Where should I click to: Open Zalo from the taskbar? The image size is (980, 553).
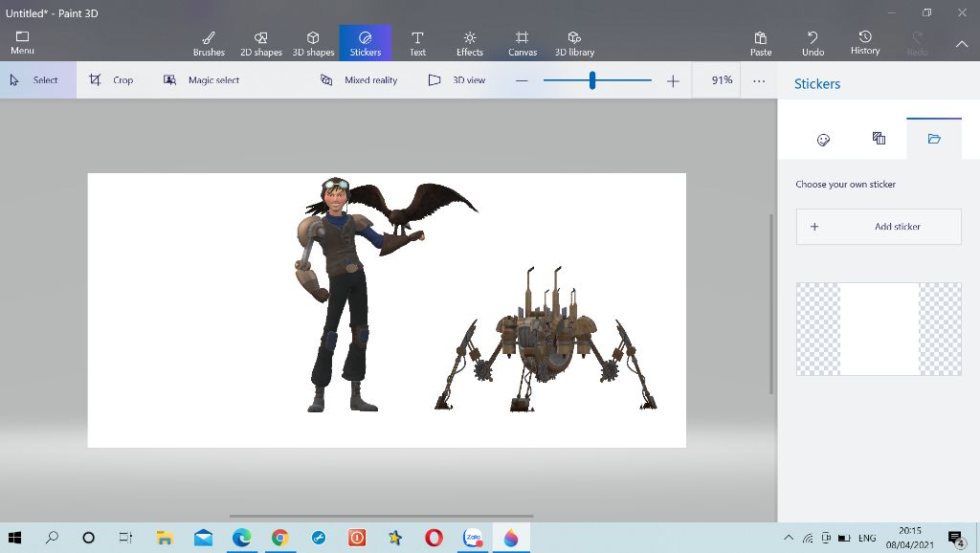(x=473, y=538)
